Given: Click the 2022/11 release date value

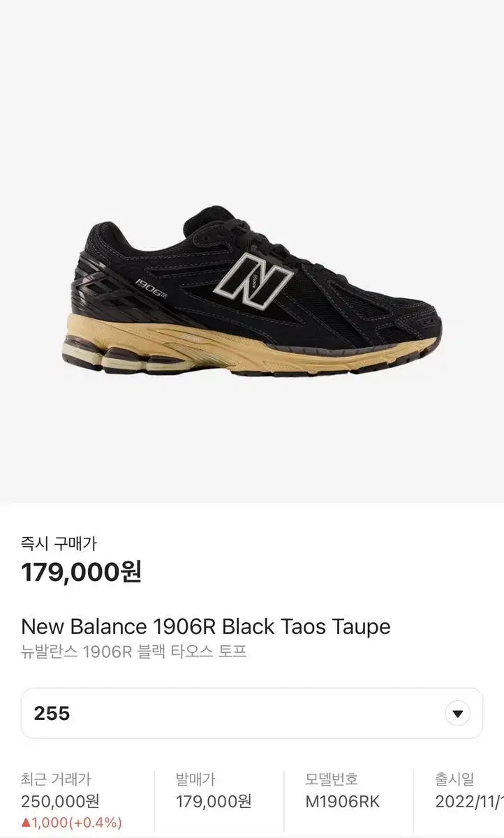Looking at the screenshot, I should [469, 802].
